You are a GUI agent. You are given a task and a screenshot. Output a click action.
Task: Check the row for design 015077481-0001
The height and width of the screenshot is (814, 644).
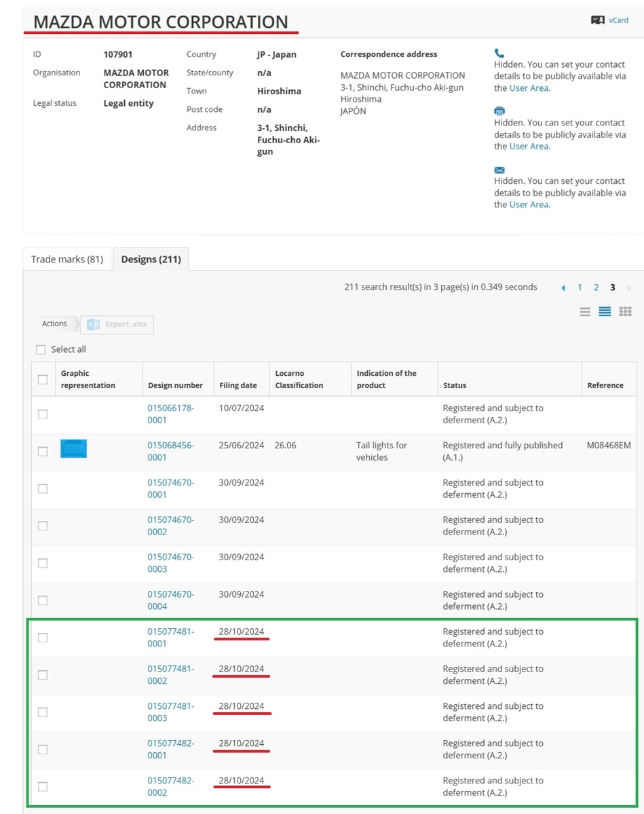43,638
